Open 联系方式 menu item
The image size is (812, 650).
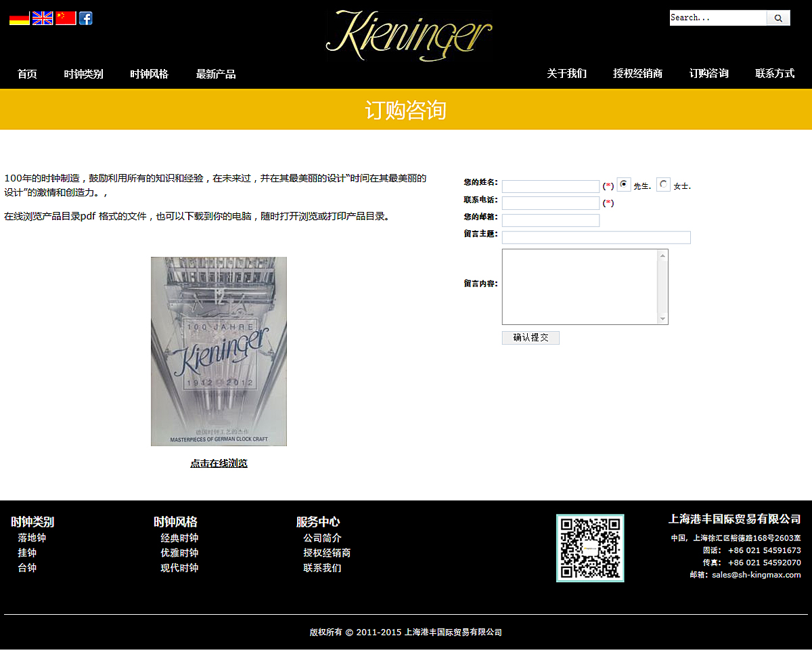pyautogui.click(x=775, y=73)
